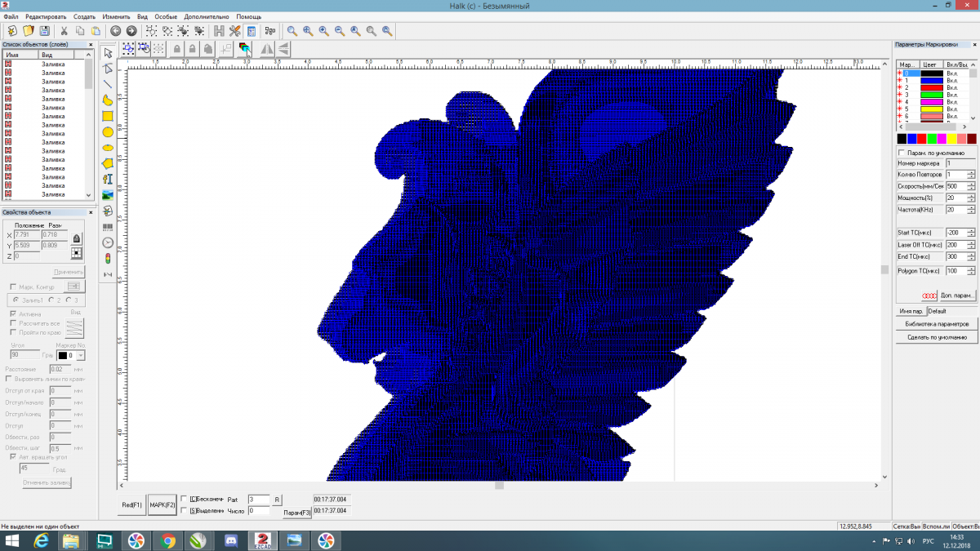
Task: Click the 'Парам(F3)' button
Action: pos(296,513)
